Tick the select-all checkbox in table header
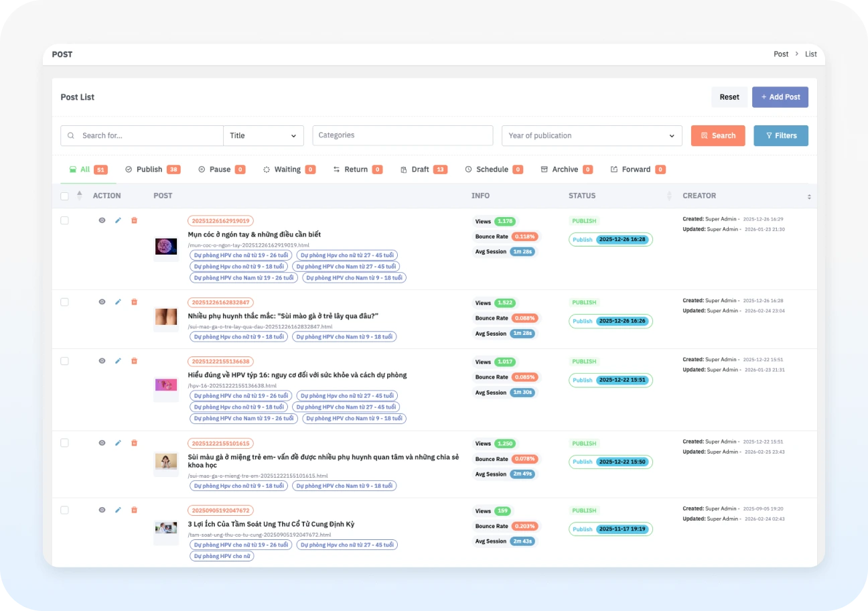The height and width of the screenshot is (611, 868). [x=64, y=196]
